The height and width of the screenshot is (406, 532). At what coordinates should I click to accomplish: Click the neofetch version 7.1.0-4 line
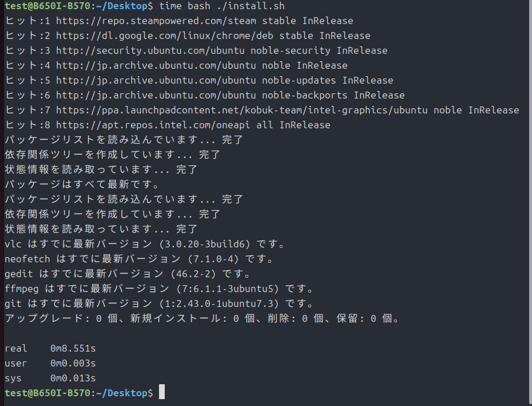pyautogui.click(x=140, y=259)
